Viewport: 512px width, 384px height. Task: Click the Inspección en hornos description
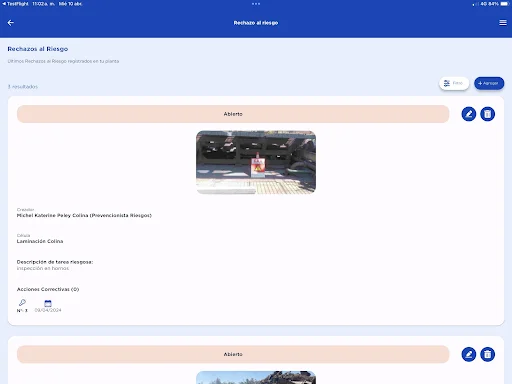43,268
